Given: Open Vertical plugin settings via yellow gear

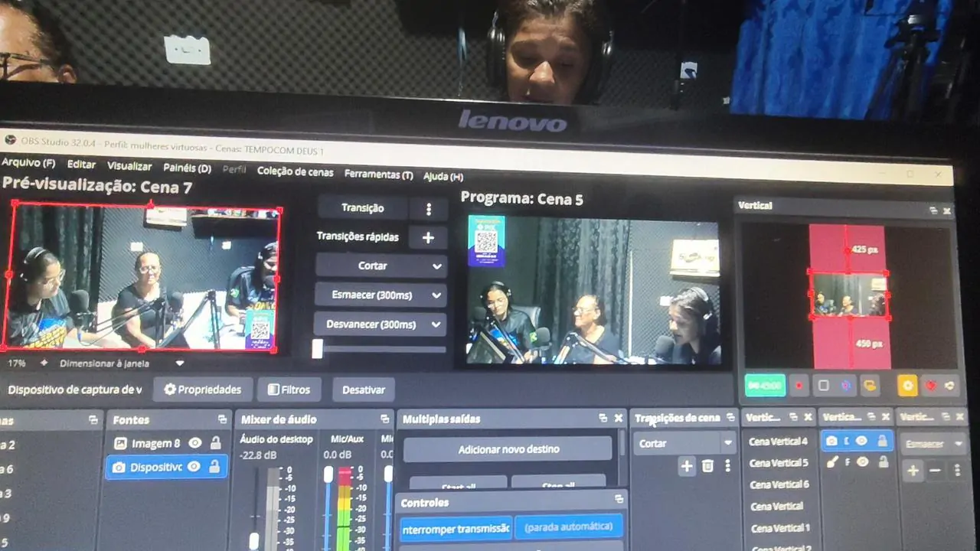Looking at the screenshot, I should click(x=907, y=386).
